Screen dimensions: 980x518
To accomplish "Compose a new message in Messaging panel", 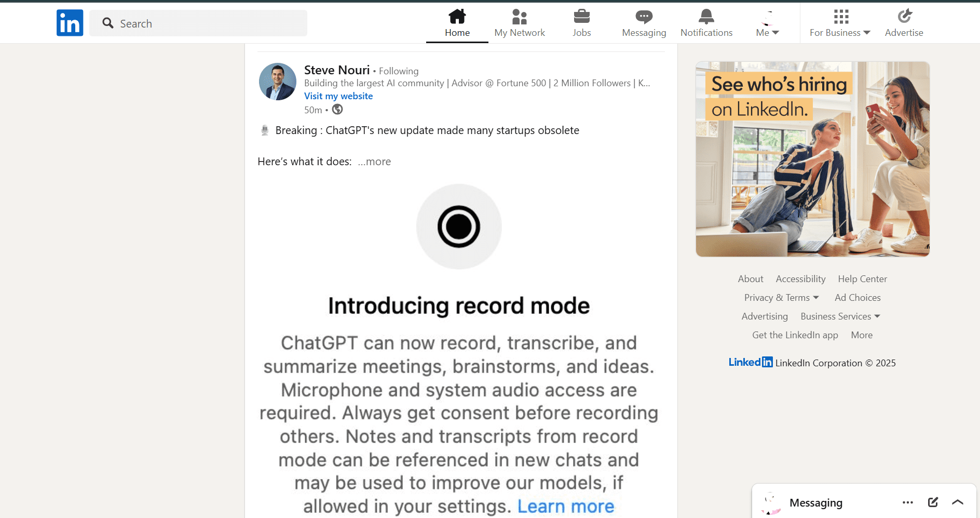I will pyautogui.click(x=933, y=502).
